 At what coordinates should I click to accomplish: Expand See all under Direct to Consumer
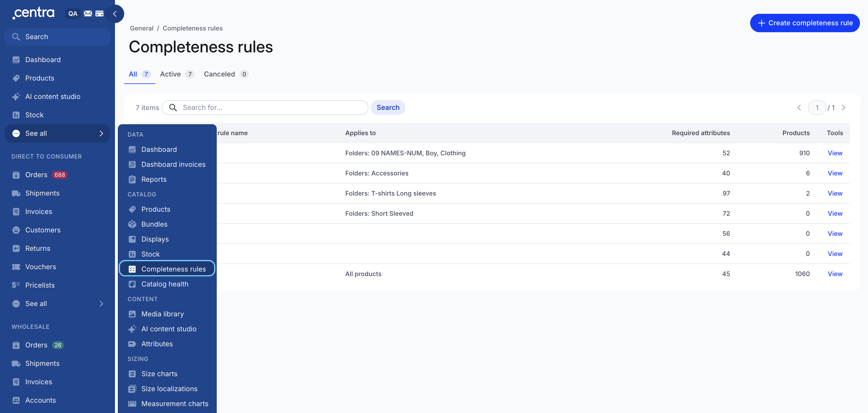(x=57, y=303)
